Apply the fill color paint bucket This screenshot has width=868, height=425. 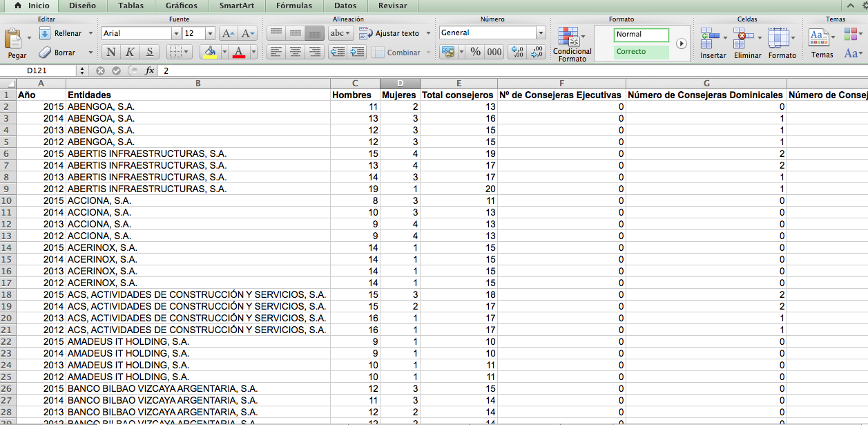tap(210, 52)
